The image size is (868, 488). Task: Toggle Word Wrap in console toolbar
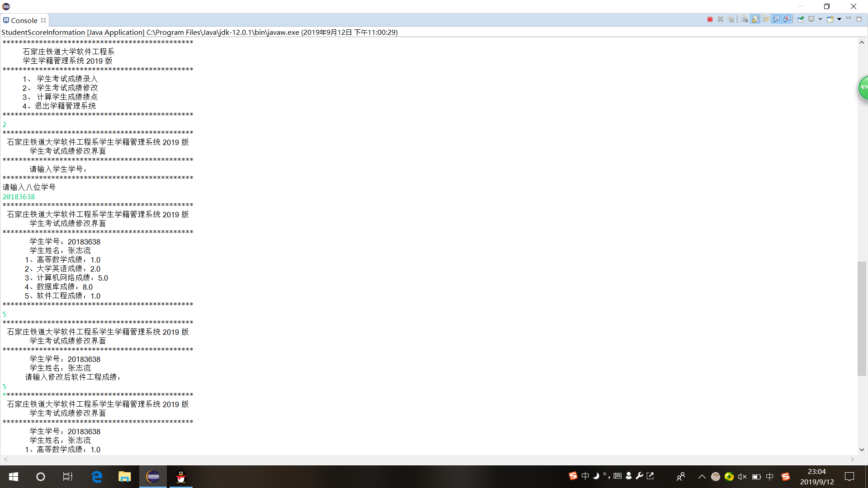[766, 19]
